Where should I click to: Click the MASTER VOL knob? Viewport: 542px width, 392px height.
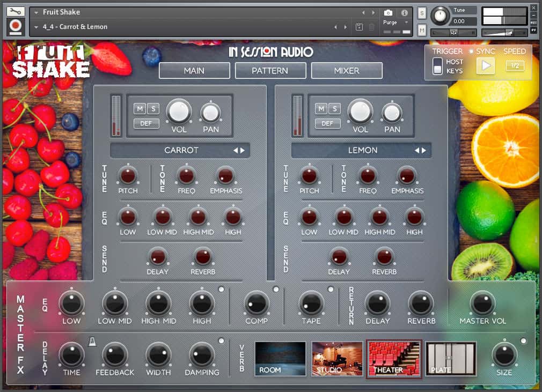pos(482,304)
